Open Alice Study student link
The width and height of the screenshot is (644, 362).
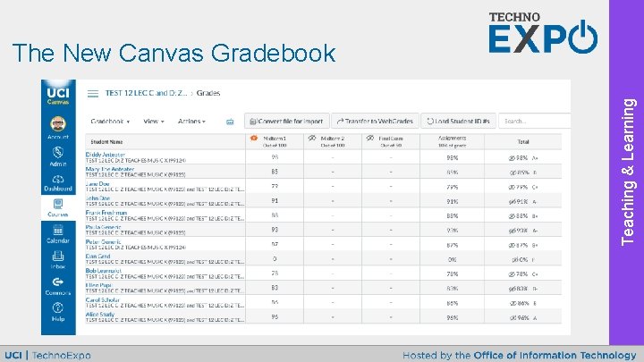point(100,315)
